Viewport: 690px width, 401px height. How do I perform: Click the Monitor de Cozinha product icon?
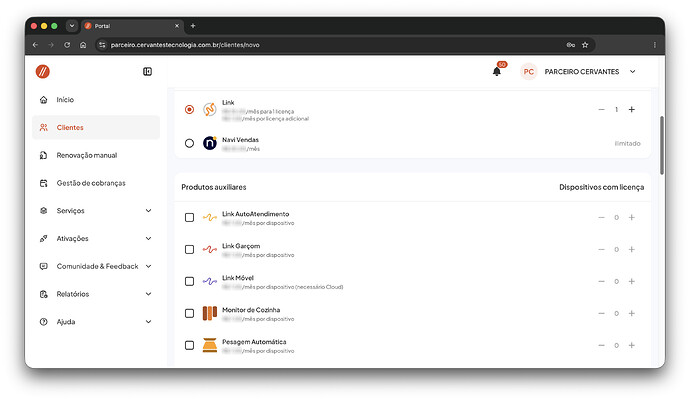[x=209, y=313]
